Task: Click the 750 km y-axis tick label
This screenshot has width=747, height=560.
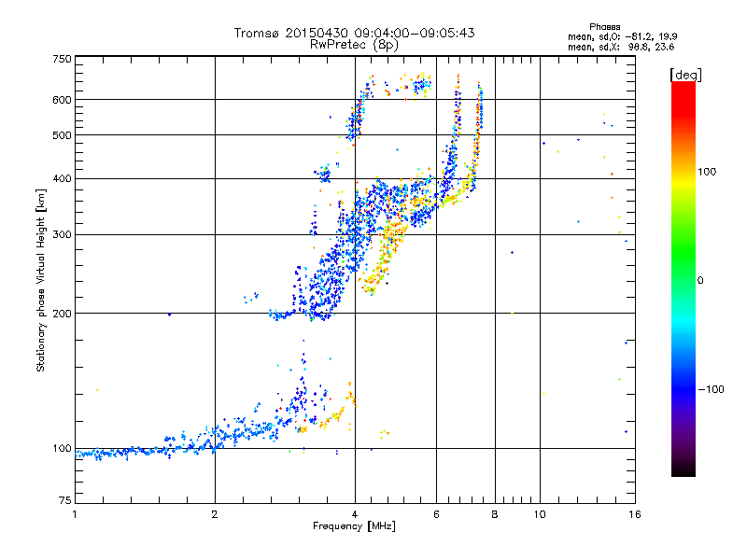Action: click(x=63, y=59)
